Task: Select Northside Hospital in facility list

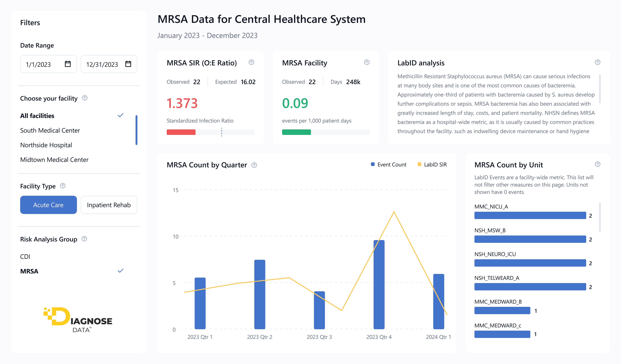Action: 46,145
